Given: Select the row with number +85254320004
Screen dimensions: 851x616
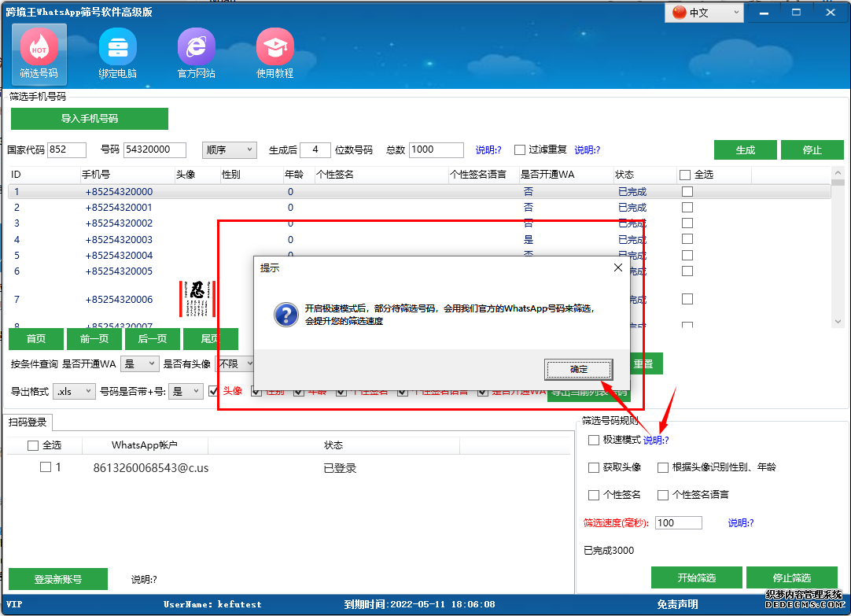Looking at the screenshot, I should click(119, 255).
